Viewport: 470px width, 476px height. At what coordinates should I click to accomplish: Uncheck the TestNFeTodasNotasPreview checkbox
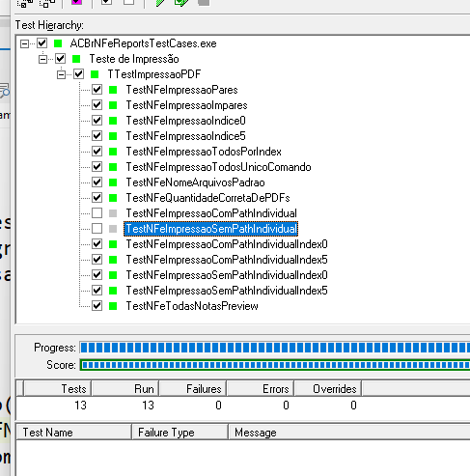(97, 306)
